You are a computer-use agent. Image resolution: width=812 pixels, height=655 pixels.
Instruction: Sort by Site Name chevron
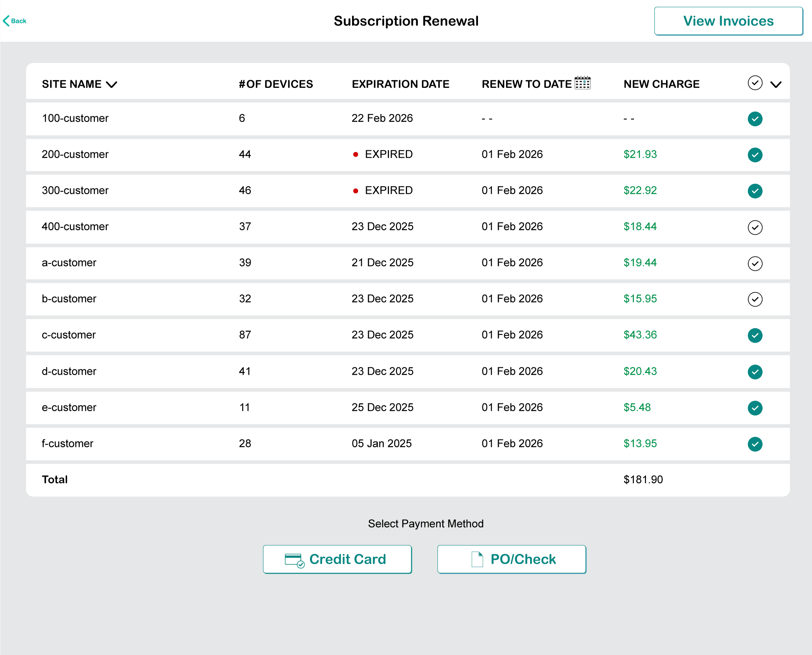point(111,84)
